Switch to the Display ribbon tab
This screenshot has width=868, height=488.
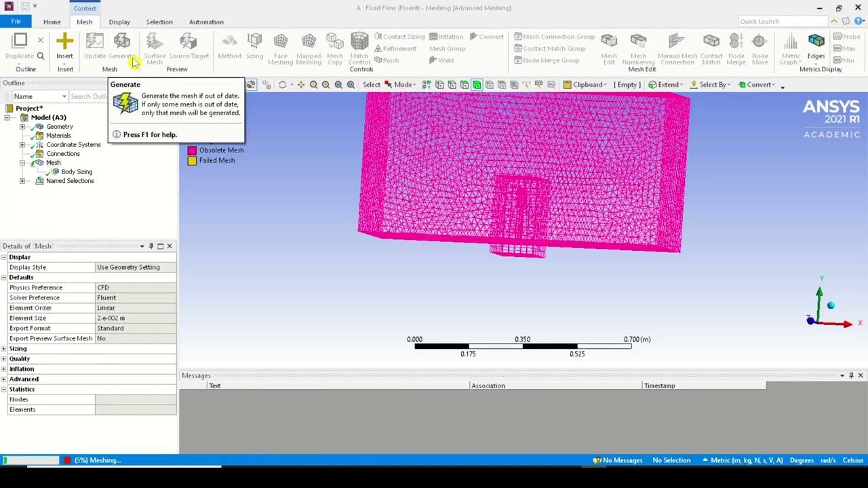(x=119, y=22)
